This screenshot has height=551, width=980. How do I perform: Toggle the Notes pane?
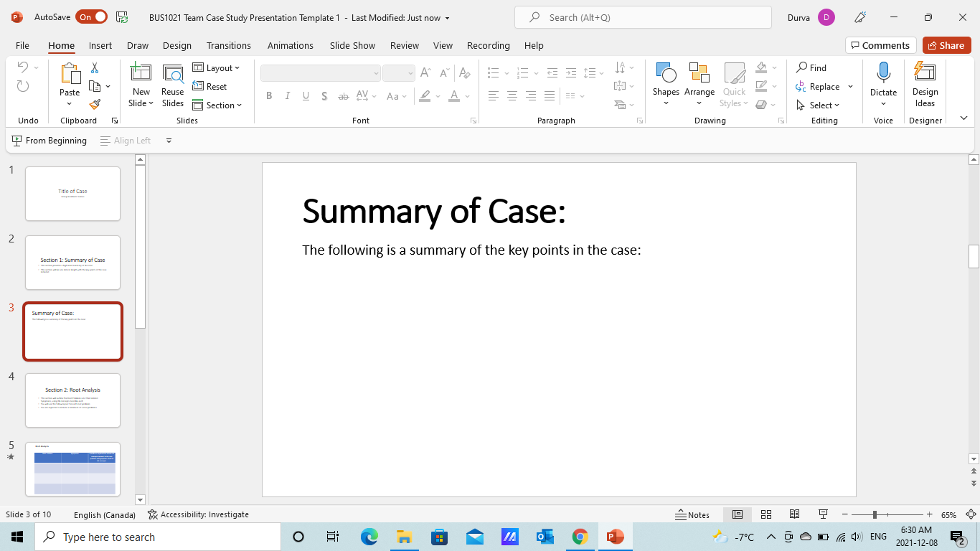coord(692,514)
